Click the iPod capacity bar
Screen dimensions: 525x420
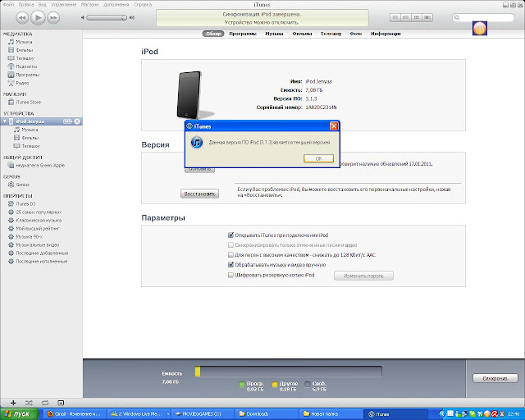tap(288, 372)
